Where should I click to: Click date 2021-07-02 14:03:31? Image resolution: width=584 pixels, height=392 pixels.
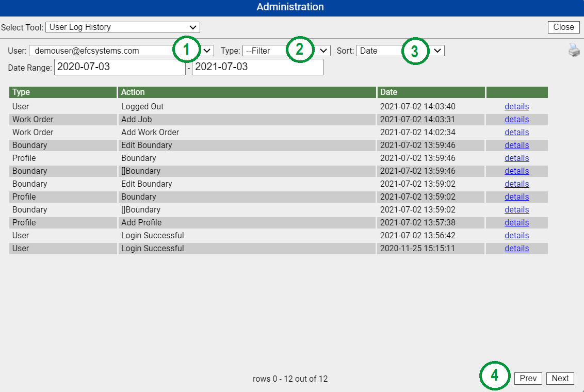(417, 120)
